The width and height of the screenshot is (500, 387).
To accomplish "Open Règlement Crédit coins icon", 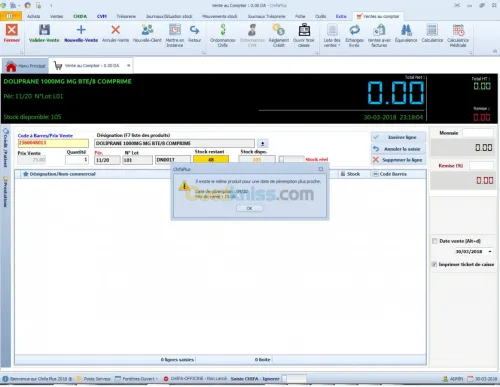I will point(279,30).
